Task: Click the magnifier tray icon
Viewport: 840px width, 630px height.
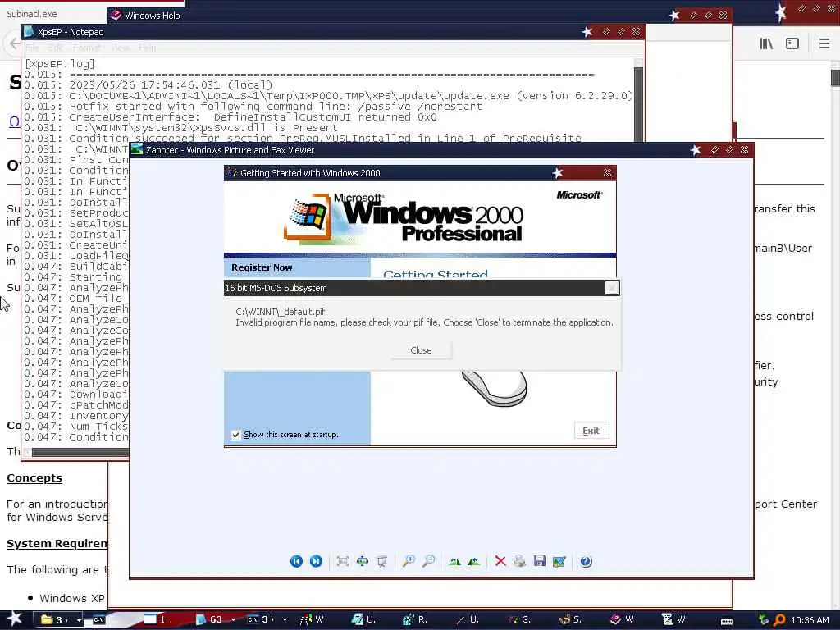Action: coord(779,620)
